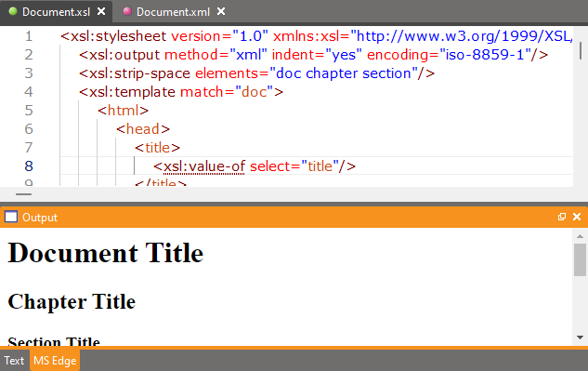The image size is (588, 371).
Task: Click the Section Title heading in output
Action: [x=54, y=341]
